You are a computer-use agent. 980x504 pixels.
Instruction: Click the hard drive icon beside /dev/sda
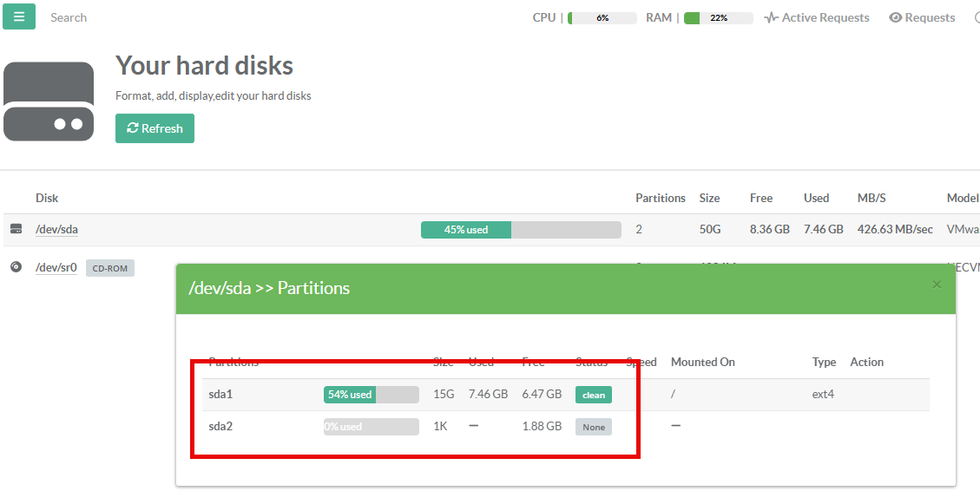pos(16,229)
